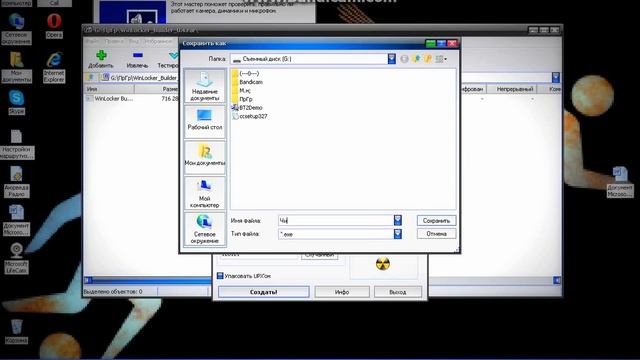Image resolution: width=640 pixels, height=360 pixels.
Task: Click the Back navigation icon in save dialog
Action: (x=404, y=59)
